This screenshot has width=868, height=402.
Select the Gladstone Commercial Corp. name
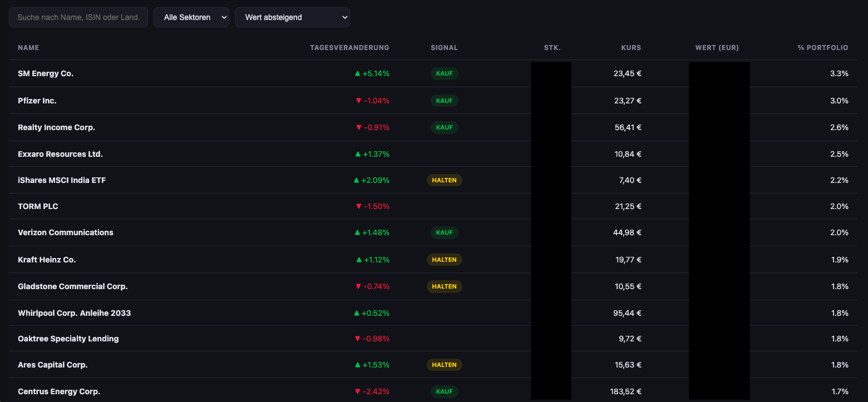[x=73, y=286]
